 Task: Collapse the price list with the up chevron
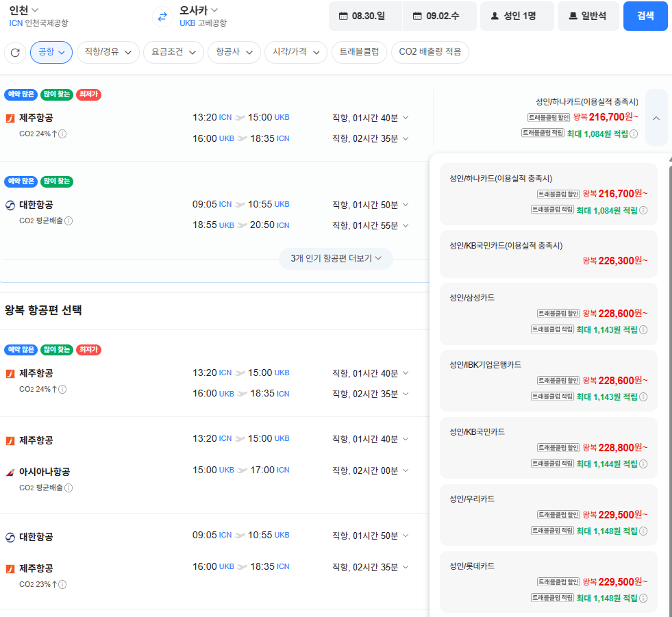pyautogui.click(x=656, y=118)
